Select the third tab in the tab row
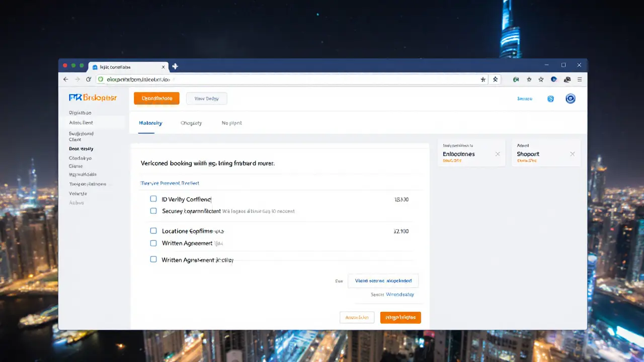Image resolution: width=644 pixels, height=362 pixels. tap(231, 123)
